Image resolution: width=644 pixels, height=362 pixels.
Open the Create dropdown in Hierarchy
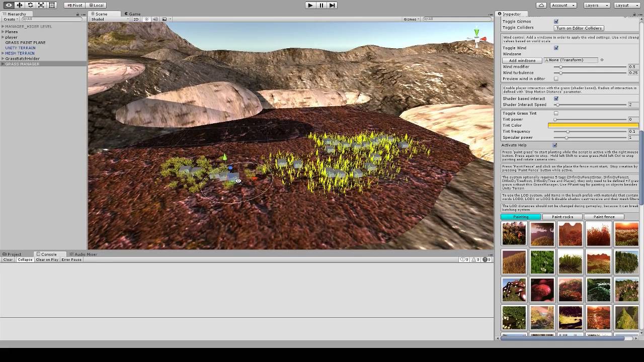[x=10, y=19]
